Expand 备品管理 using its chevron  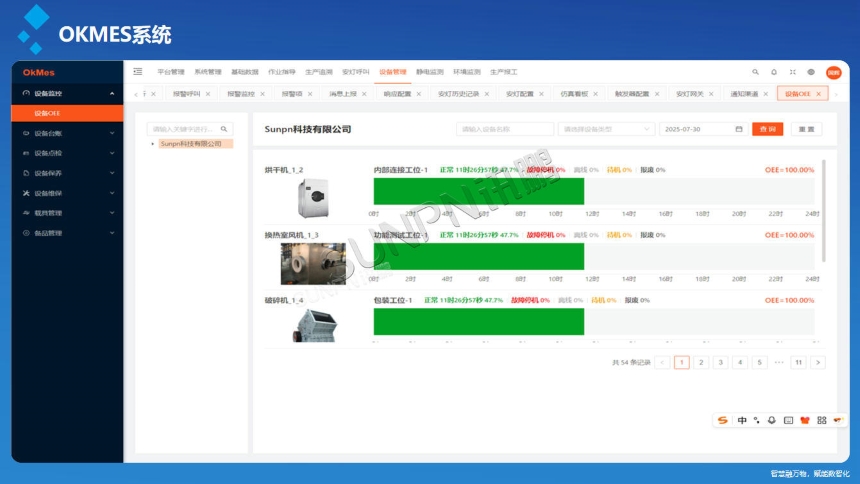tap(112, 233)
